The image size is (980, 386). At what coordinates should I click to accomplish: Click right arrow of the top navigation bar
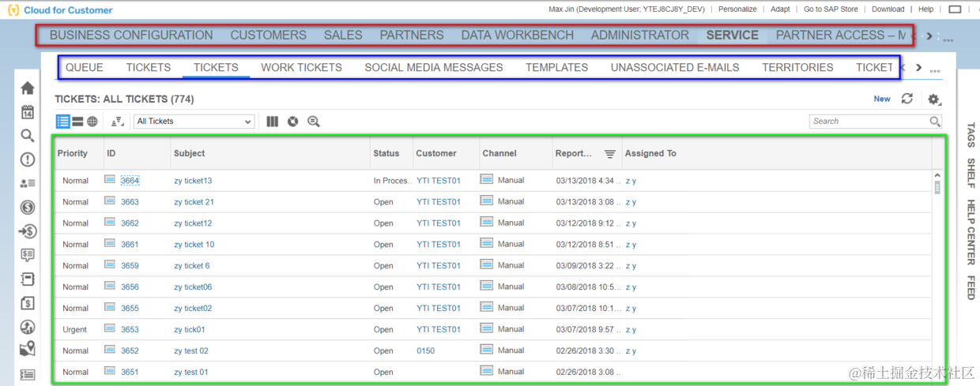pyautogui.click(x=929, y=36)
